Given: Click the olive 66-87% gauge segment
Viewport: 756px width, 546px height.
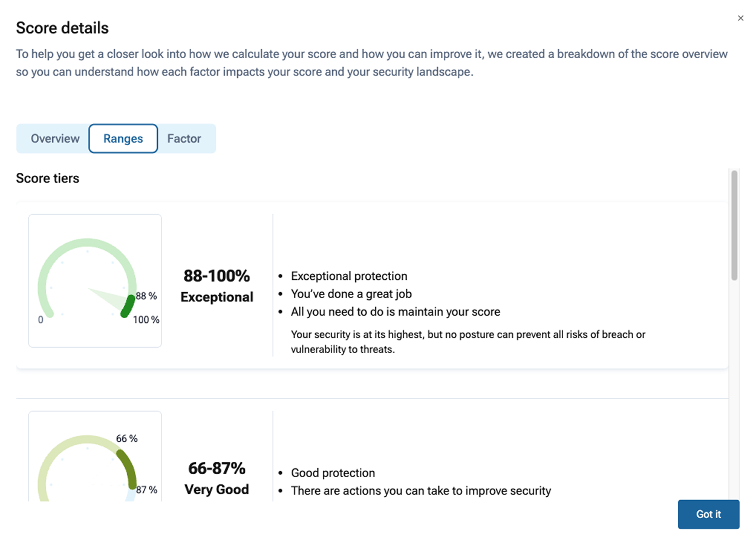Looking at the screenshot, I should click(127, 468).
